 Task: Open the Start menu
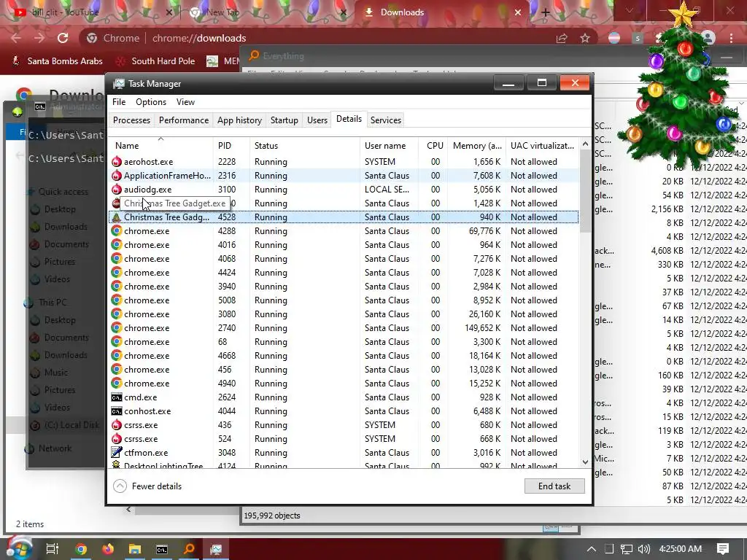(18, 549)
